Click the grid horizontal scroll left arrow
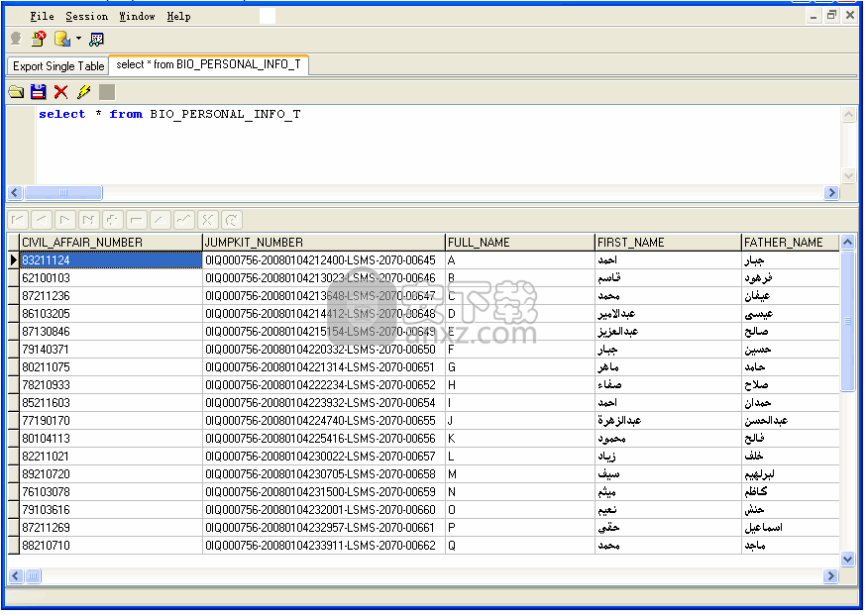The width and height of the screenshot is (868, 615). [16, 576]
